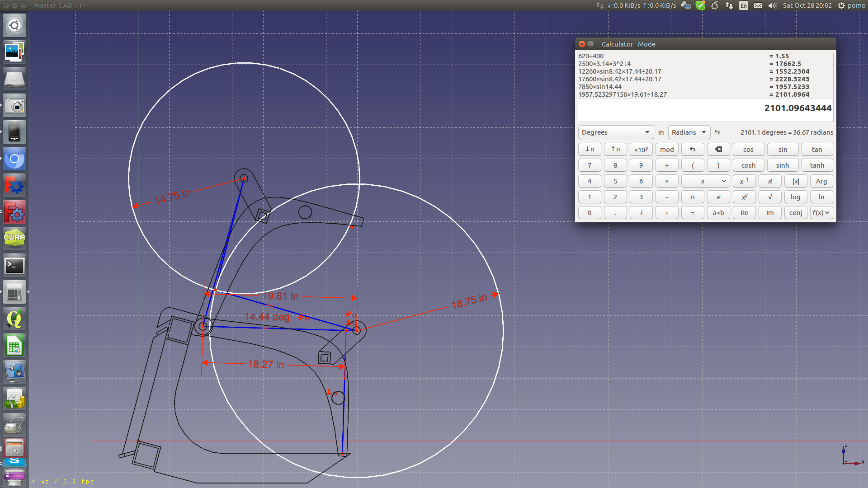Open the disk drive icon in dock
The height and width of the screenshot is (488, 868).
pyautogui.click(x=14, y=79)
